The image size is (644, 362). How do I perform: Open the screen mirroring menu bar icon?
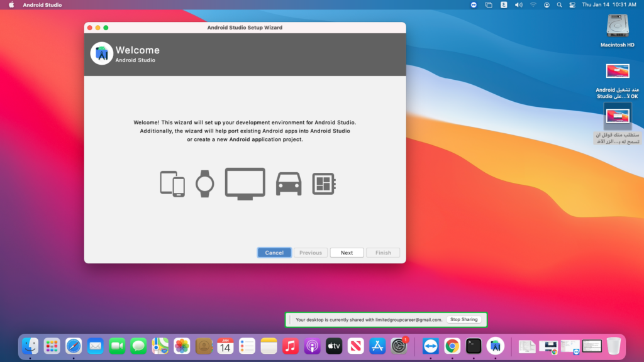tap(489, 5)
